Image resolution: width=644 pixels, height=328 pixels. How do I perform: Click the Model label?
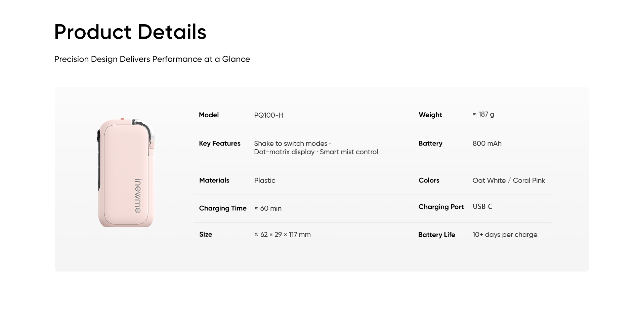(209, 115)
